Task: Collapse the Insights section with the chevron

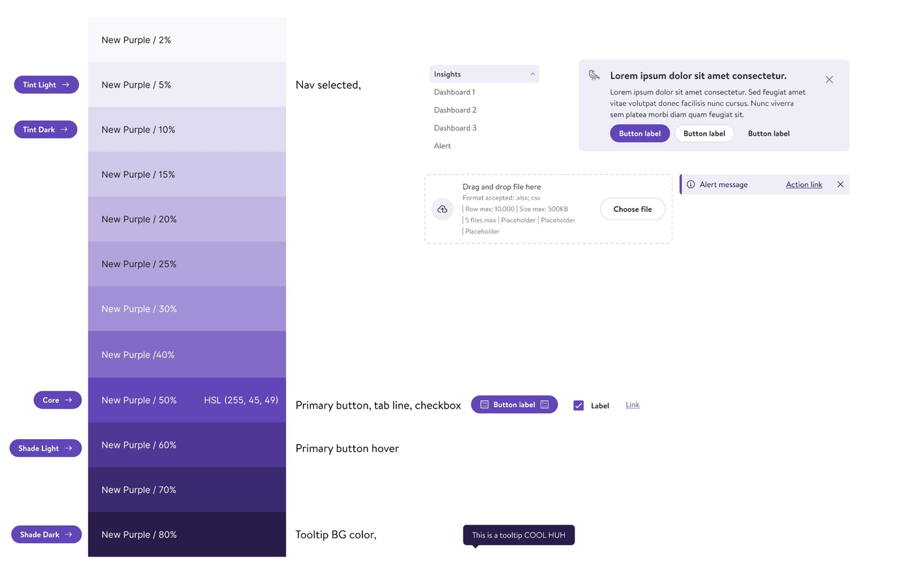Action: coord(532,74)
